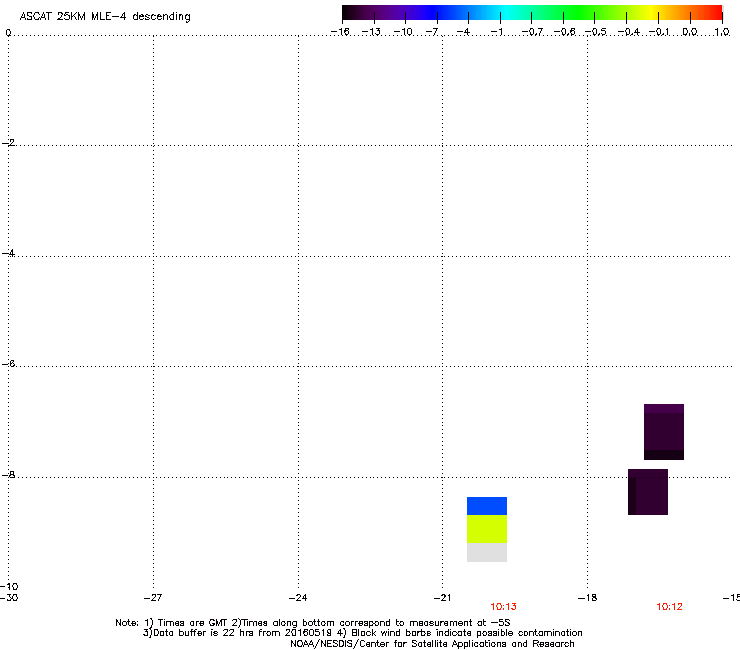Click the lower dark purple data block
Image resolution: width=740 pixels, height=650 pixels.
pyautogui.click(x=648, y=491)
